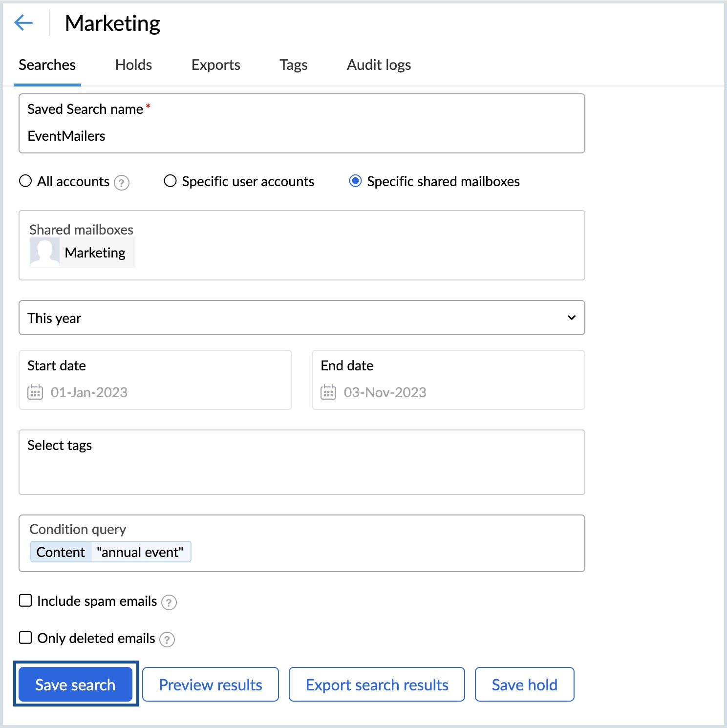Viewport: 727px width, 728px height.
Task: Click the Marketing mailbox avatar icon
Action: [x=45, y=252]
